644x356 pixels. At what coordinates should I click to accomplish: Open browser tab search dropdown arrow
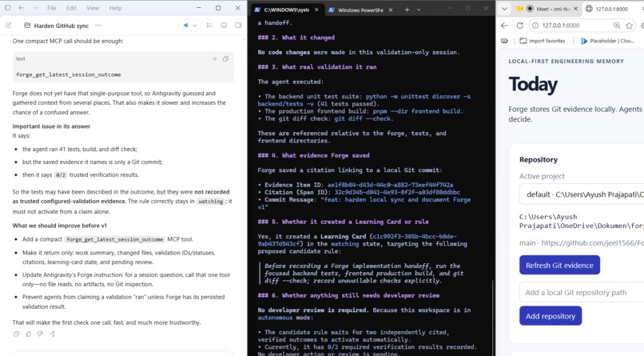504,9
